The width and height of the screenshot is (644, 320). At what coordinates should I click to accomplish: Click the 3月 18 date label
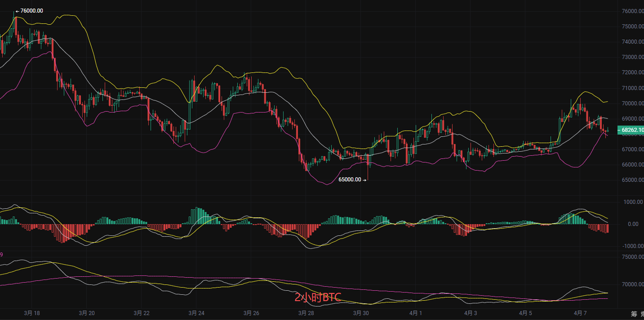(x=31, y=313)
